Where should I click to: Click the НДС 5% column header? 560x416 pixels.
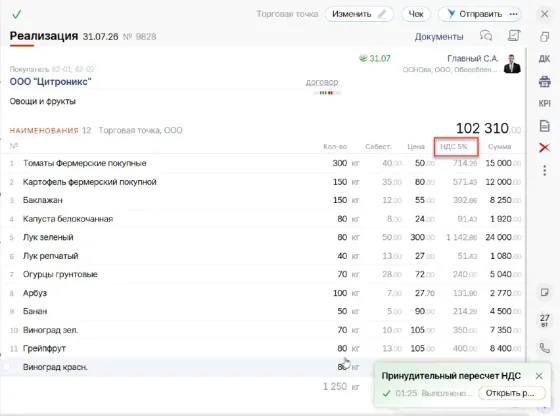point(454,147)
